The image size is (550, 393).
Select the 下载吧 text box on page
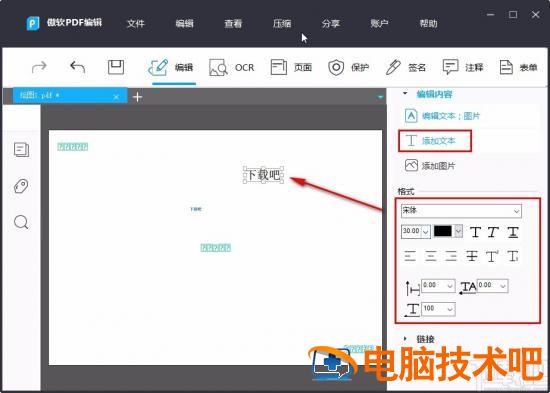pos(264,175)
